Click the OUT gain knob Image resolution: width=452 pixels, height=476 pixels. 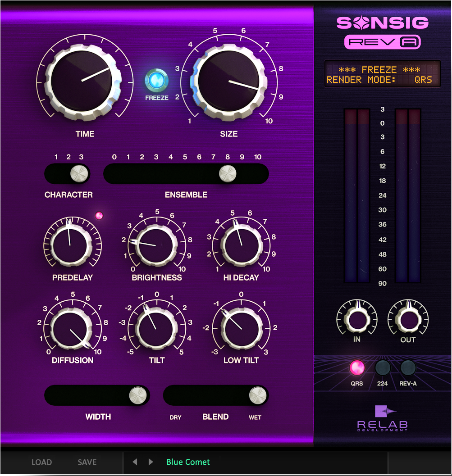[x=408, y=319]
